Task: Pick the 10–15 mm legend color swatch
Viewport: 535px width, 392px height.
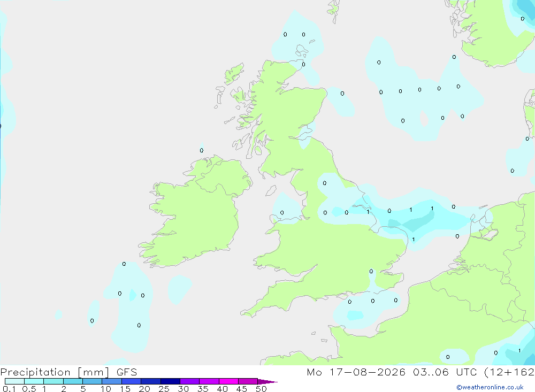Action: [112, 381]
